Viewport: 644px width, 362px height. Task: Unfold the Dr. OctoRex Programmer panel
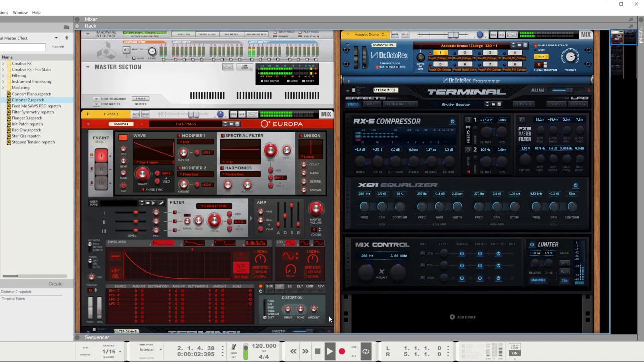(349, 81)
